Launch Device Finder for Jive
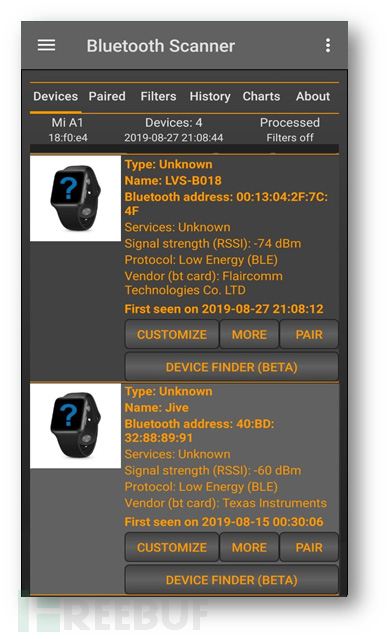390x639 pixels. pos(231,580)
